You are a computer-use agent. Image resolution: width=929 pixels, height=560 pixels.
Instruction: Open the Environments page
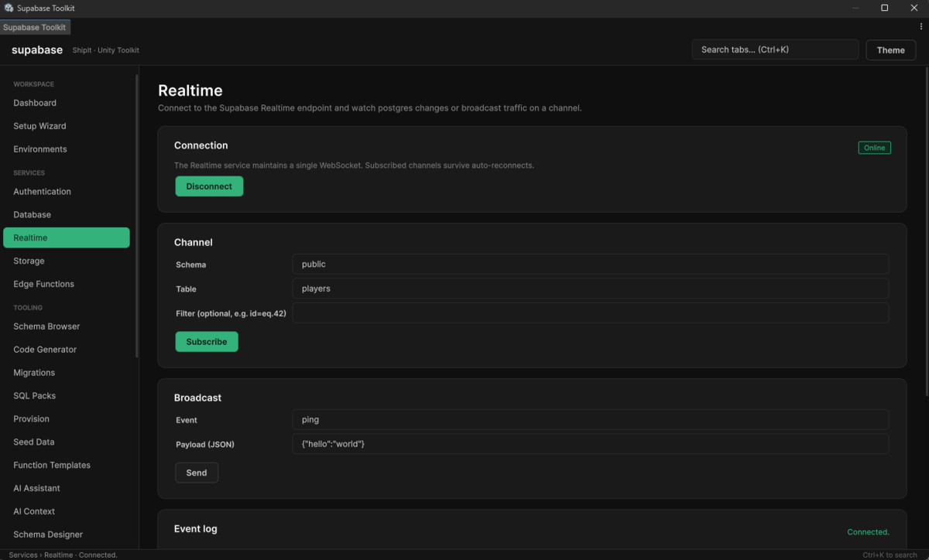coord(67,149)
